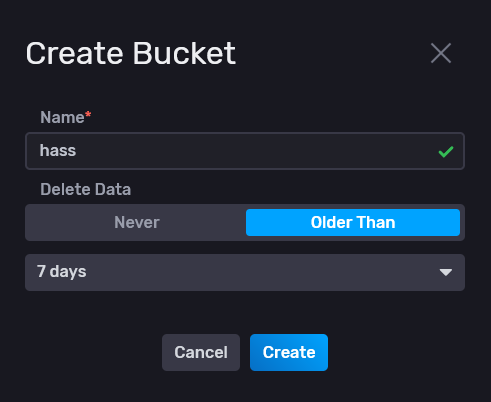The image size is (491, 402).
Task: Click the green validation checkmark icon
Action: pyautogui.click(x=446, y=152)
